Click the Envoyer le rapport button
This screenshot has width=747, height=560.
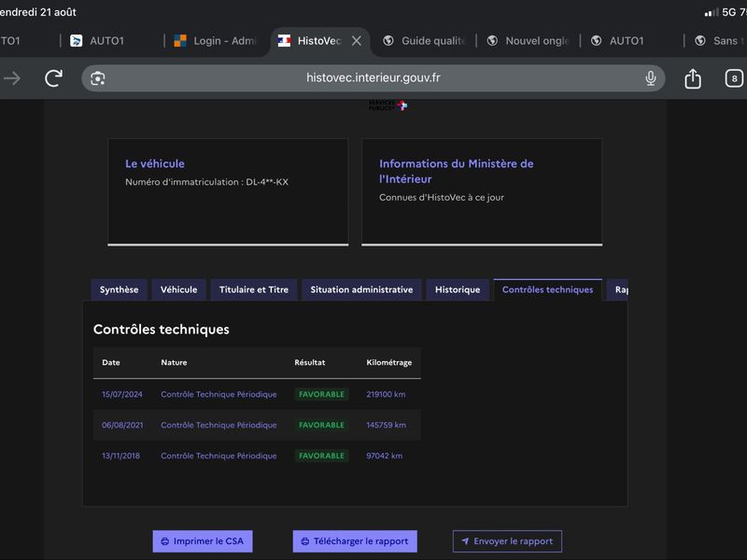(x=507, y=541)
